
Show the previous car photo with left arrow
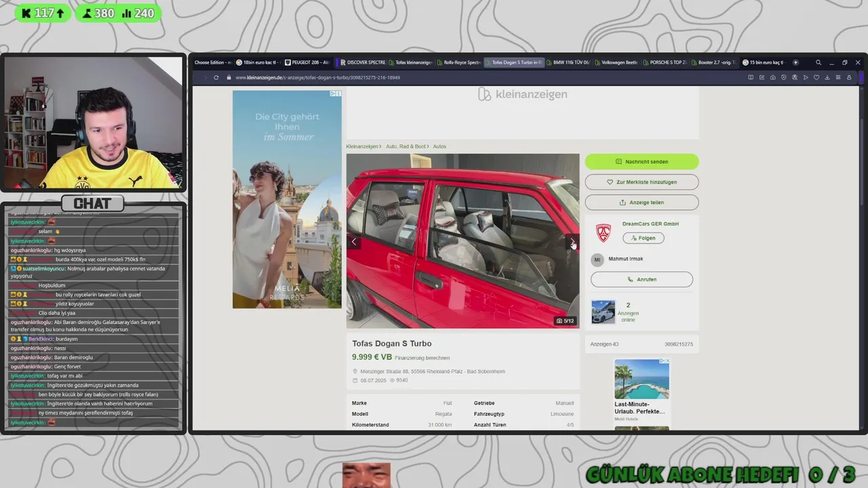coord(353,241)
